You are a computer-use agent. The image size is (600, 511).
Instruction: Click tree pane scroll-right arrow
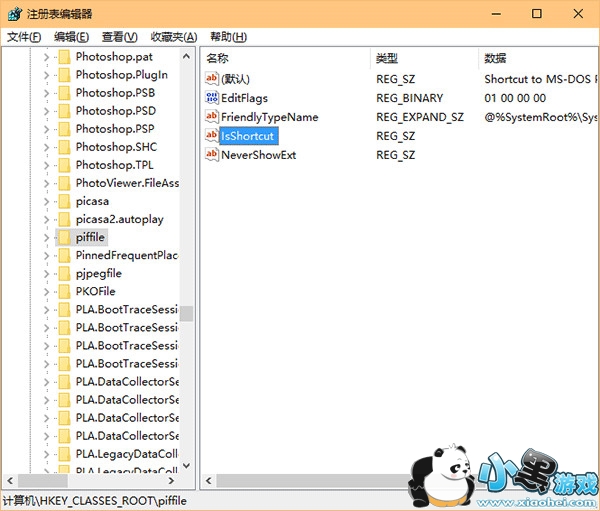click(171, 480)
